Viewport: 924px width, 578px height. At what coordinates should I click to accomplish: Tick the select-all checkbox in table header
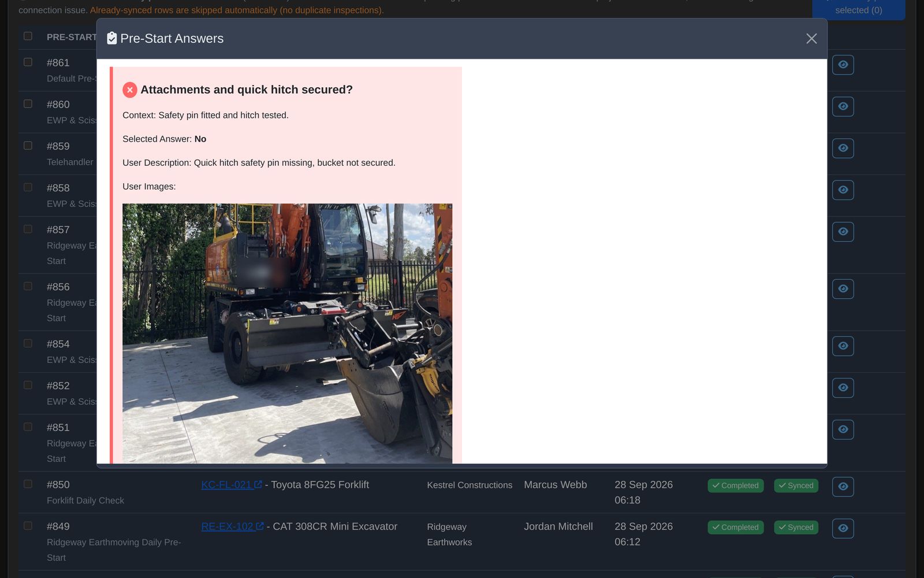pyautogui.click(x=28, y=36)
